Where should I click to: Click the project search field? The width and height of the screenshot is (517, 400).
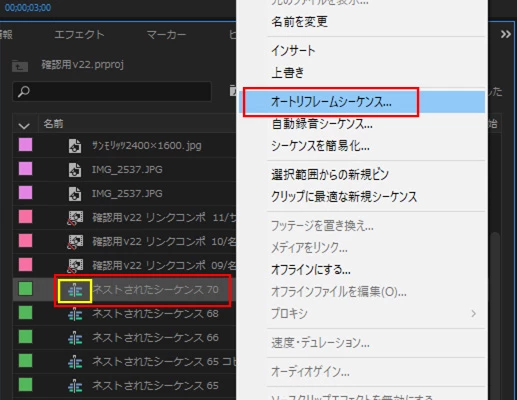click(x=112, y=91)
